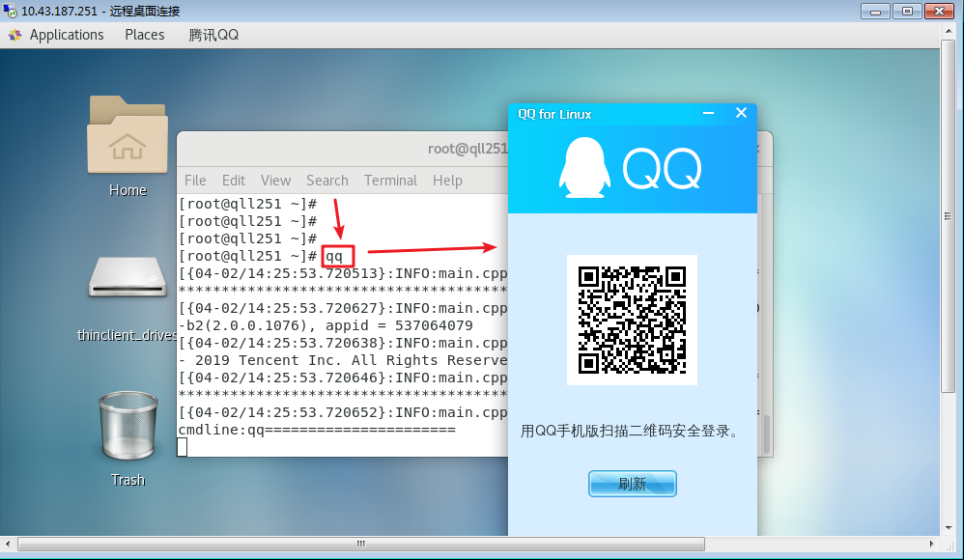Click the vertical scrollbar down arrow
The image size is (964, 560).
point(948,528)
